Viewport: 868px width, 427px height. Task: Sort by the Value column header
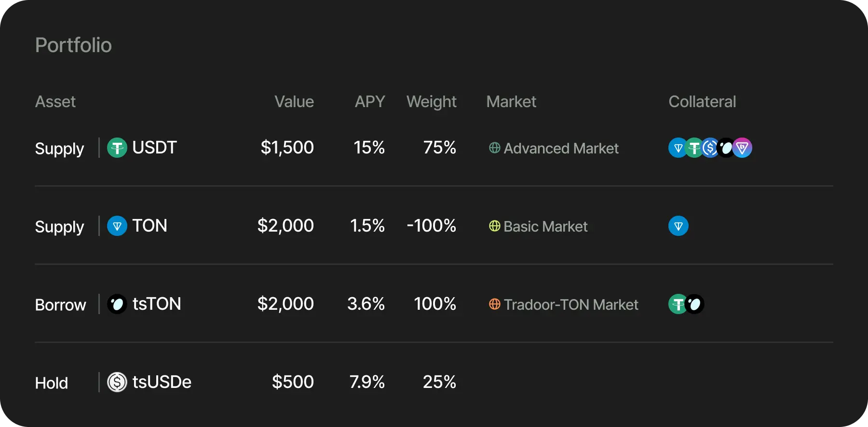tap(294, 102)
